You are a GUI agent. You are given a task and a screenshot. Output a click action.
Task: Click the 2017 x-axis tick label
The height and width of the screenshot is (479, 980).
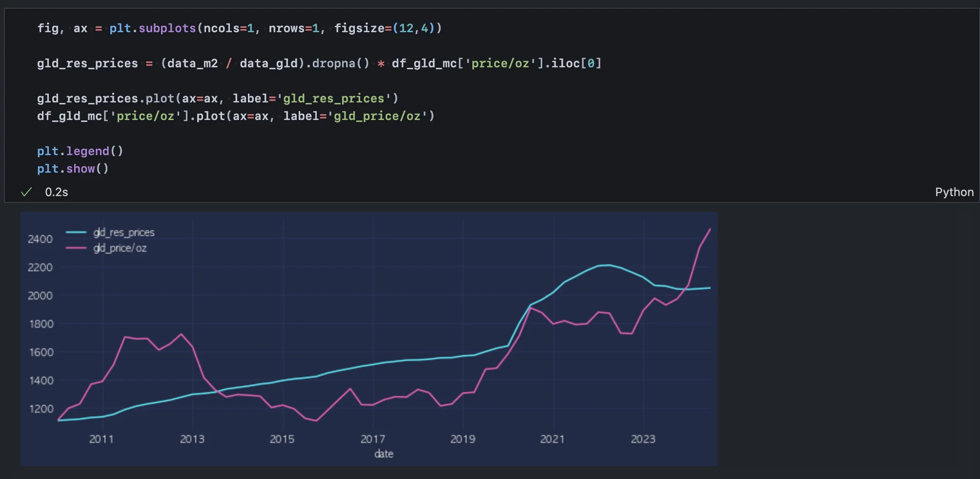372,439
